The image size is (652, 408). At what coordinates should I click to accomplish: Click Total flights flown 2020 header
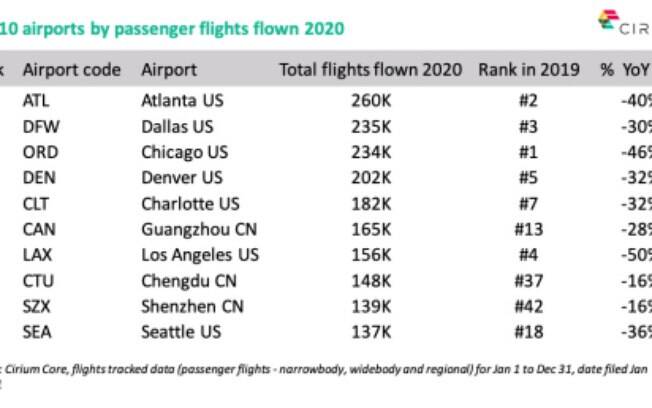pyautogui.click(x=370, y=70)
